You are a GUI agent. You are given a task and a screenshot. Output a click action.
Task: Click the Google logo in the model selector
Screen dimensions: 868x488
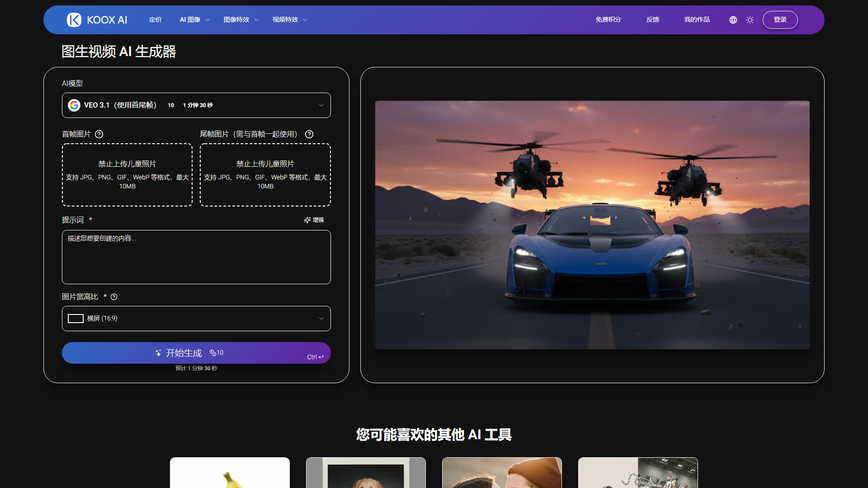pyautogui.click(x=75, y=105)
